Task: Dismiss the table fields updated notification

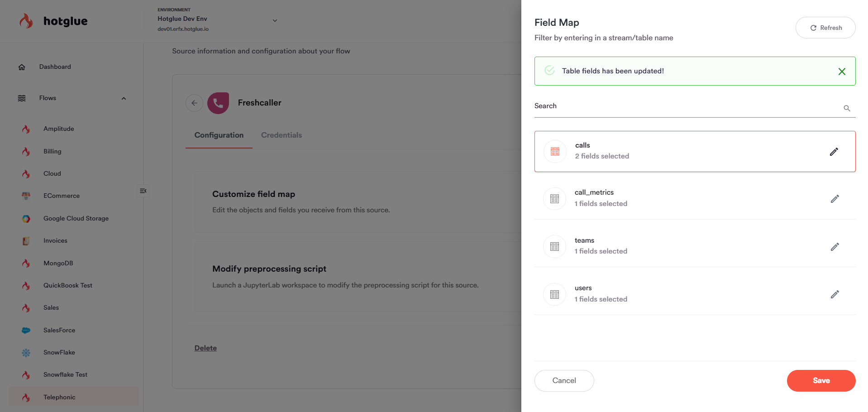Action: pyautogui.click(x=842, y=72)
